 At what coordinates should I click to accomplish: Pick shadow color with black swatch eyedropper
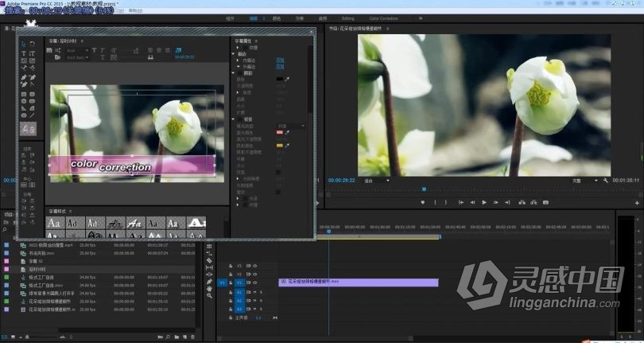(287, 79)
